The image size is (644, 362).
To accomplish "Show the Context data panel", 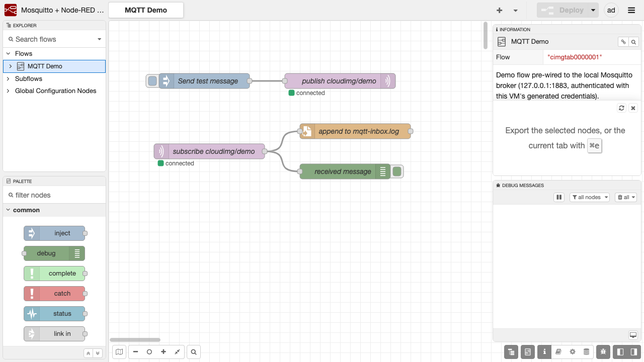I will [587, 352].
